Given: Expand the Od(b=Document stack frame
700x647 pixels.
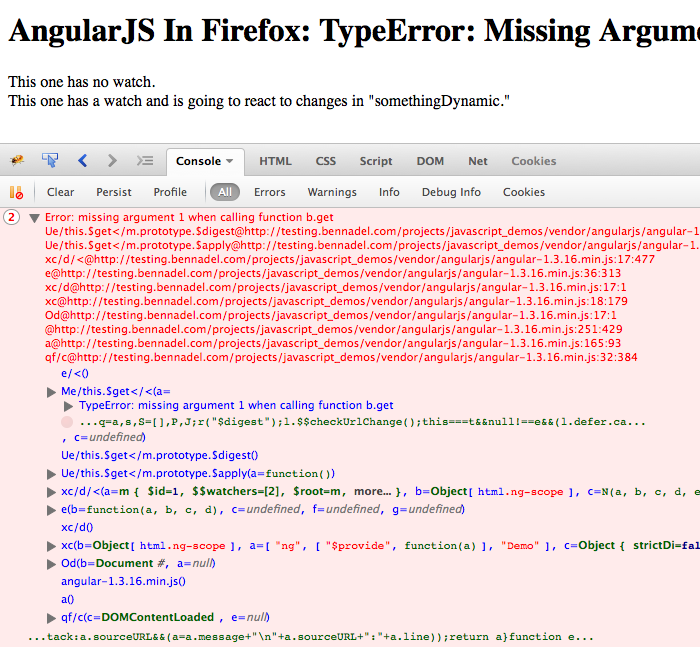Looking at the screenshot, I should click(51, 564).
